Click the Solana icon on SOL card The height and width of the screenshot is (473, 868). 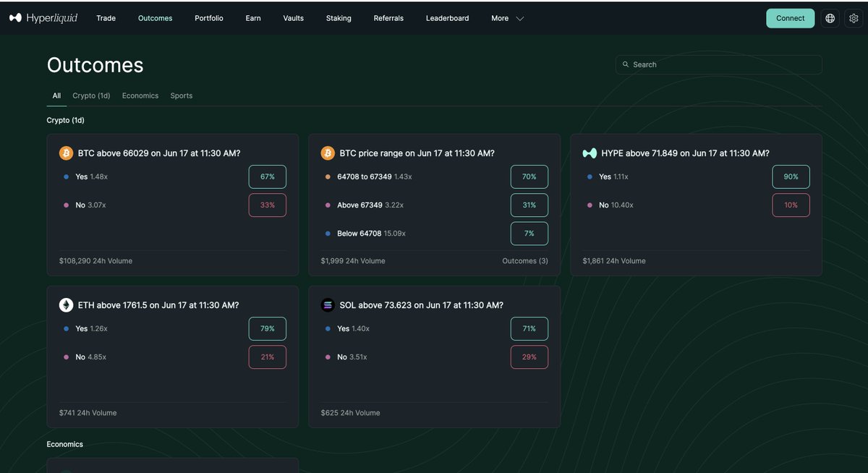tap(328, 305)
